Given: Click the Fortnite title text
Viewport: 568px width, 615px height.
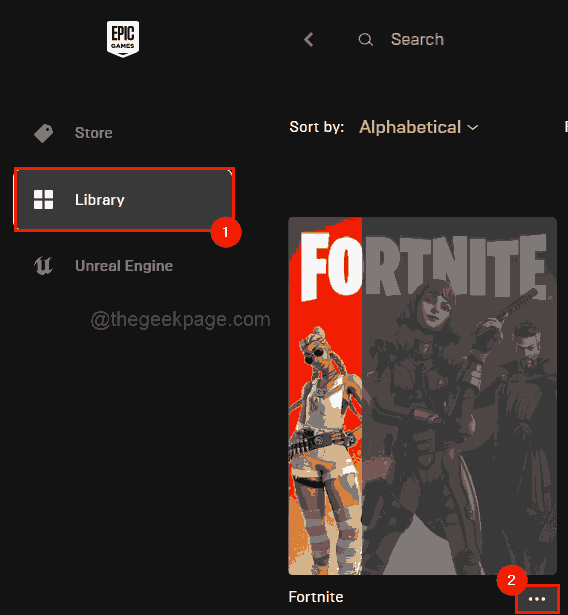Looking at the screenshot, I should (316, 597).
